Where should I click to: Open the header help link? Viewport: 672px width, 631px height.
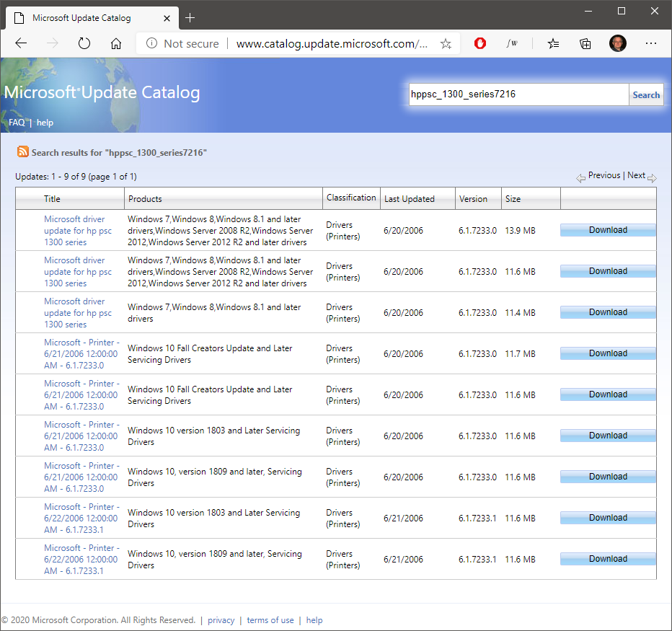[45, 123]
